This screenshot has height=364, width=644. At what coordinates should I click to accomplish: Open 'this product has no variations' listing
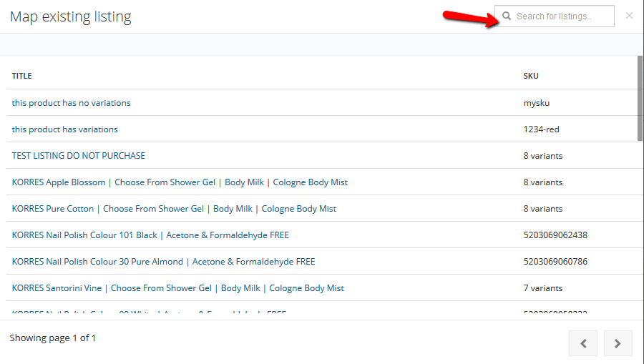pos(71,103)
